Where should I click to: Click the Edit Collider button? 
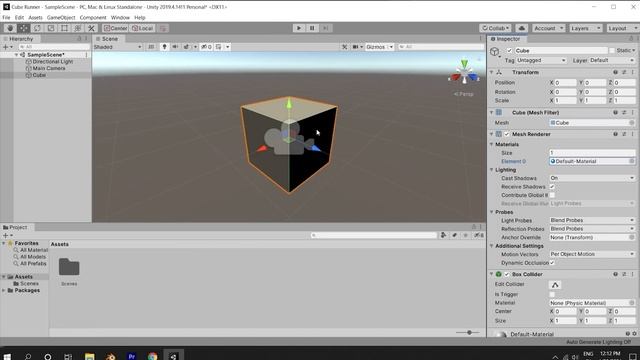pos(555,285)
